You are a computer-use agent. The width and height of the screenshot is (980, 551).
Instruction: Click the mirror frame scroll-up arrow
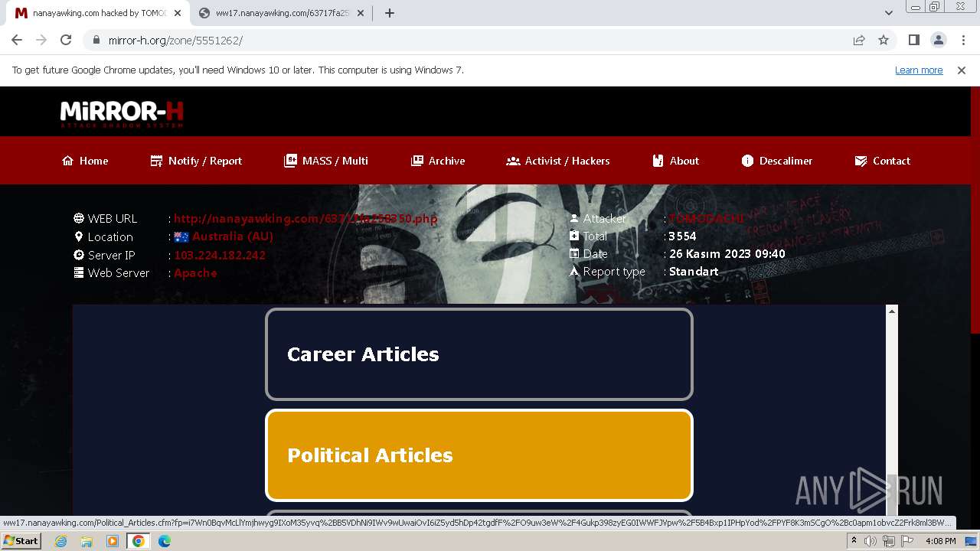(x=891, y=311)
